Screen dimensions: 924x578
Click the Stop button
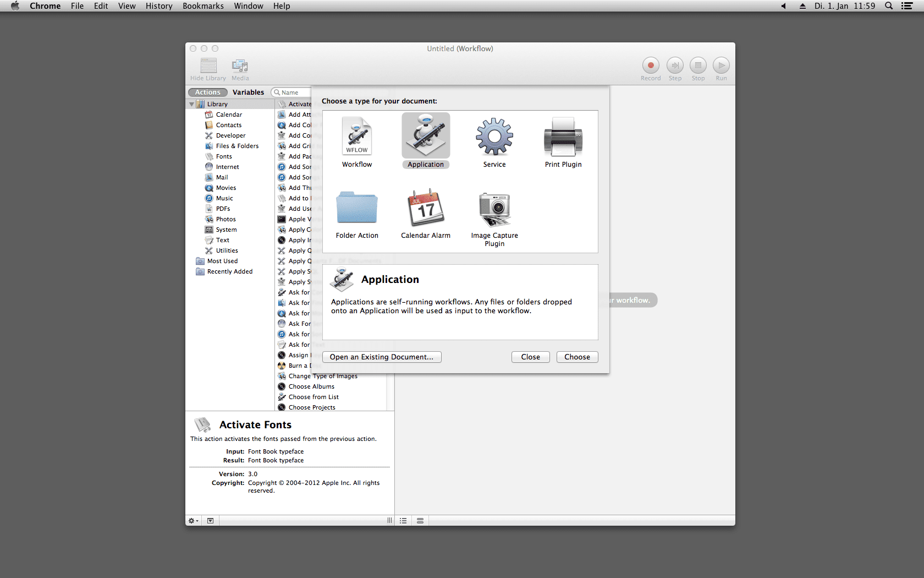tap(698, 66)
